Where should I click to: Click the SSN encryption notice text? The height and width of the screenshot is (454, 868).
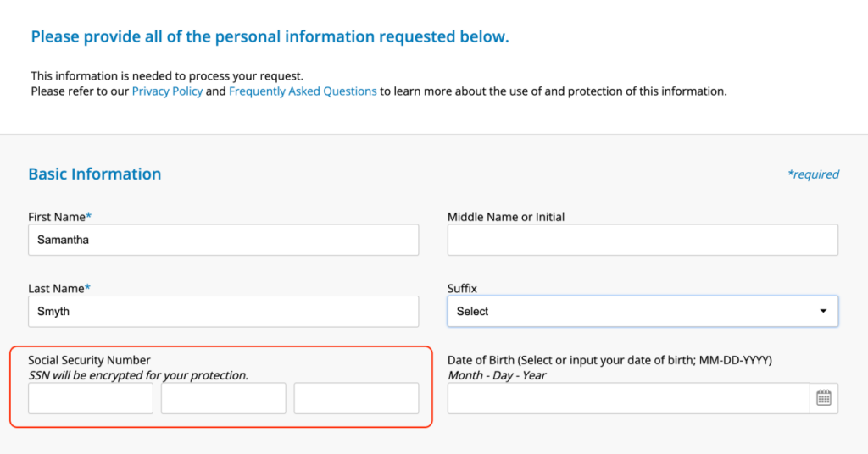pyautogui.click(x=138, y=375)
